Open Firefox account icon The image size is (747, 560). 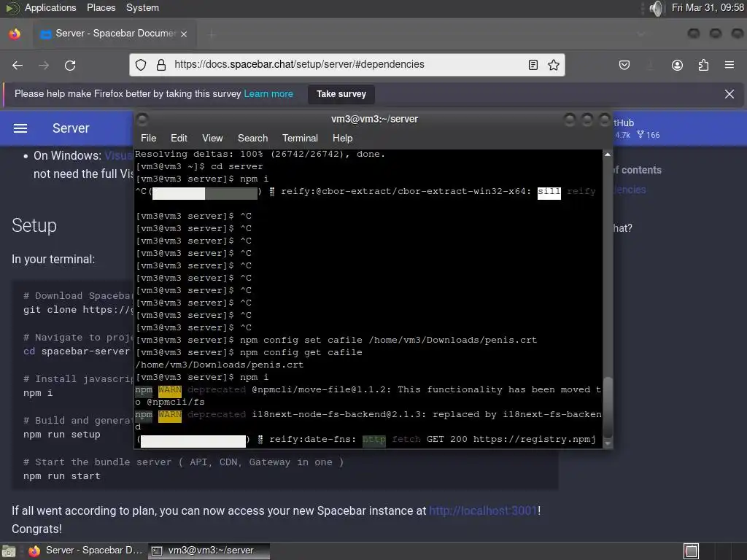[677, 65]
